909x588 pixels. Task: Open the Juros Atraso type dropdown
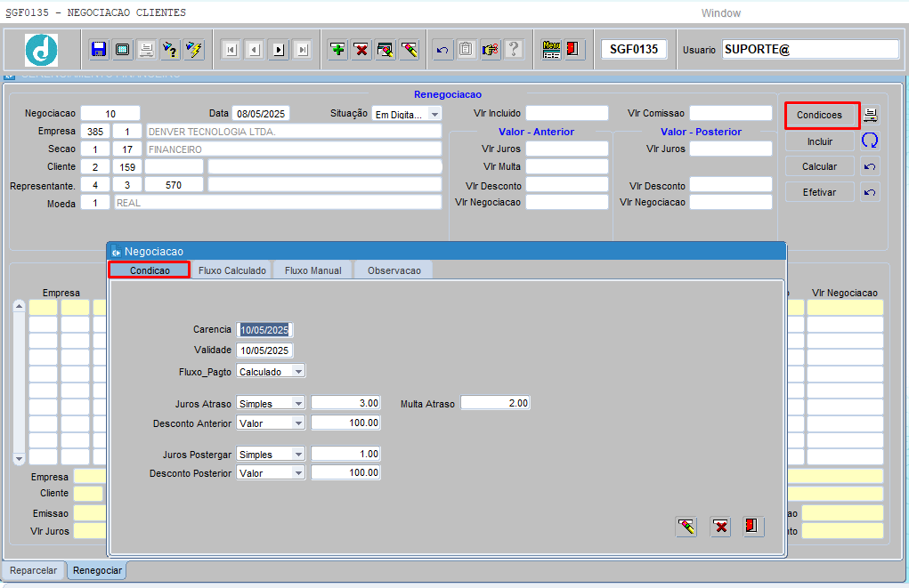[298, 403]
